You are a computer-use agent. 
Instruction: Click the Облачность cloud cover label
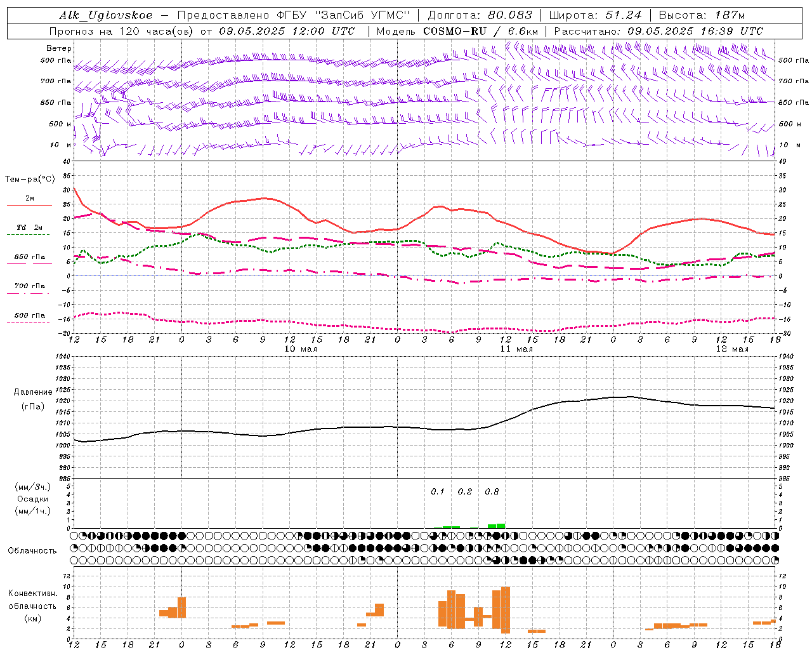point(32,551)
